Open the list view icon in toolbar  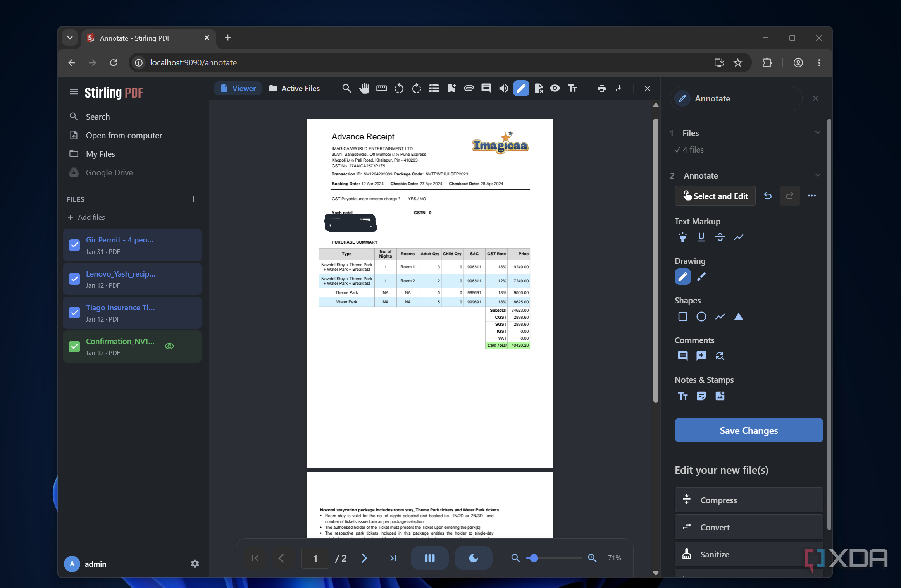point(434,88)
